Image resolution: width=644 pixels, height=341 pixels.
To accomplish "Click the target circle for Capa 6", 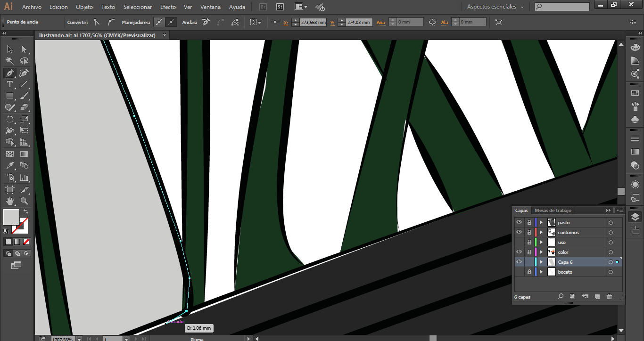I will coord(611,262).
